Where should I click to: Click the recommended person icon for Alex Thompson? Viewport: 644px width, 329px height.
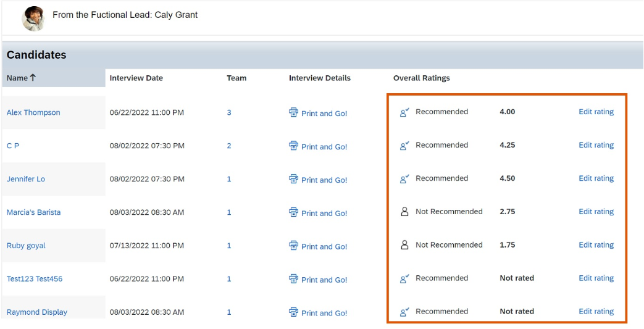[x=404, y=112]
